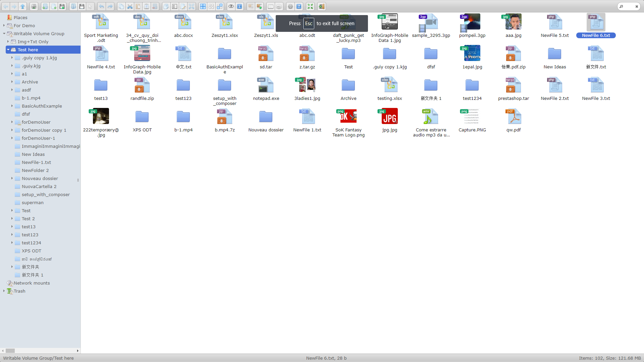Click sidebar scrollbar right arrow
Viewport: 644px width, 362px height.
pyautogui.click(x=78, y=351)
